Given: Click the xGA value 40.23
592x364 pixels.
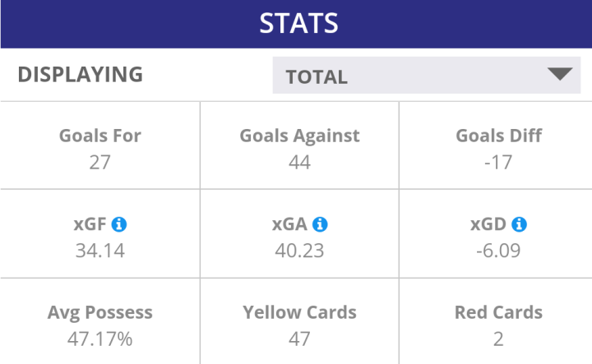Looking at the screenshot, I should pos(299,251).
